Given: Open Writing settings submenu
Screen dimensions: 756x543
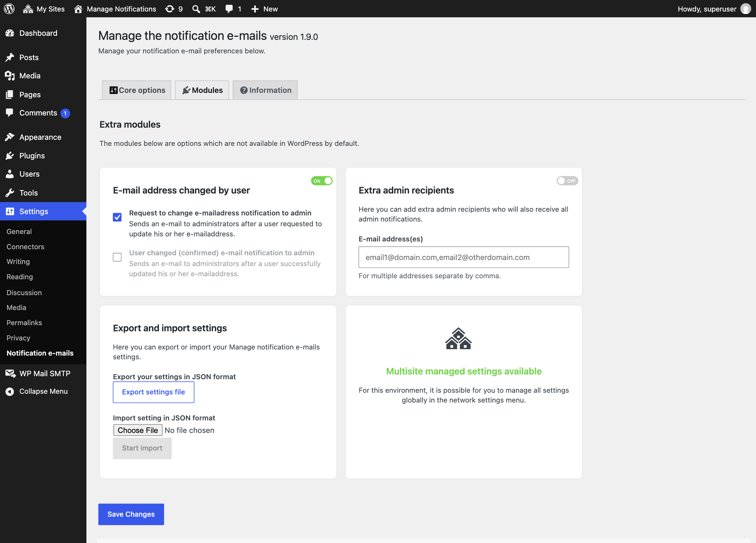Looking at the screenshot, I should pyautogui.click(x=18, y=262).
